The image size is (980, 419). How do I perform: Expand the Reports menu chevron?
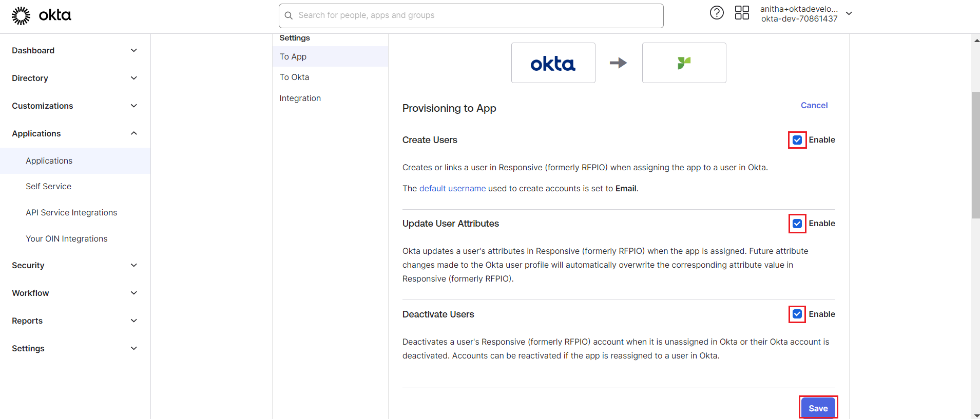tap(134, 321)
